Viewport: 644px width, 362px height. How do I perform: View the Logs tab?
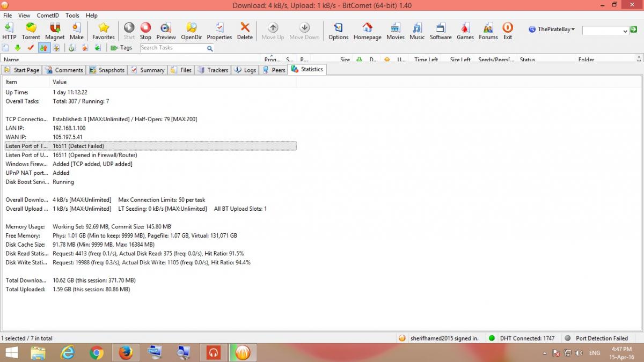coord(245,70)
